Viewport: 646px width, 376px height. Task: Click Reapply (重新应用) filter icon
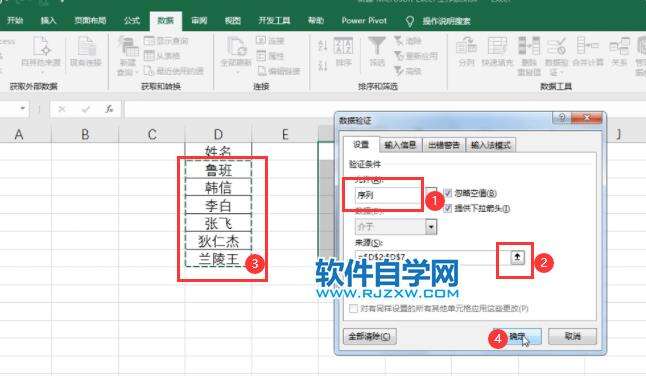click(x=416, y=56)
